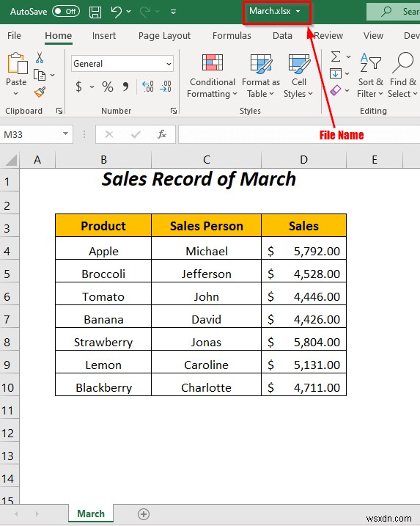This screenshot has height=526, width=420.
Task: Expand the Conditional Formatting menu
Action: tap(212, 76)
